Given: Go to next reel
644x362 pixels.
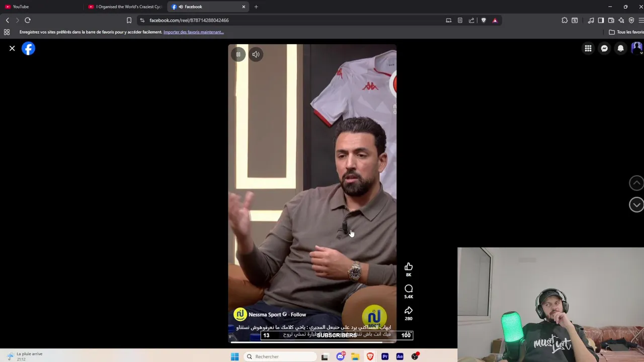Looking at the screenshot, I should 636,205.
